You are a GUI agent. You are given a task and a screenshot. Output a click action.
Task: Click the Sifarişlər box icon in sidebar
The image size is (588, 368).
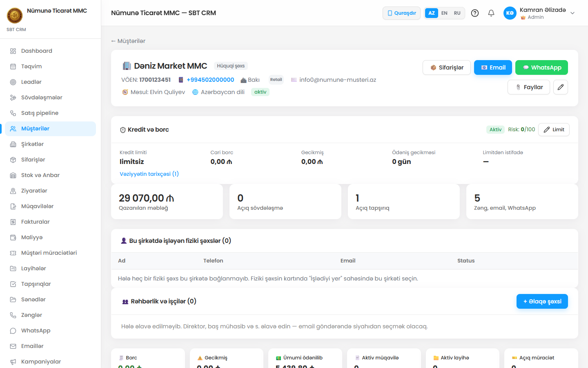click(13, 160)
